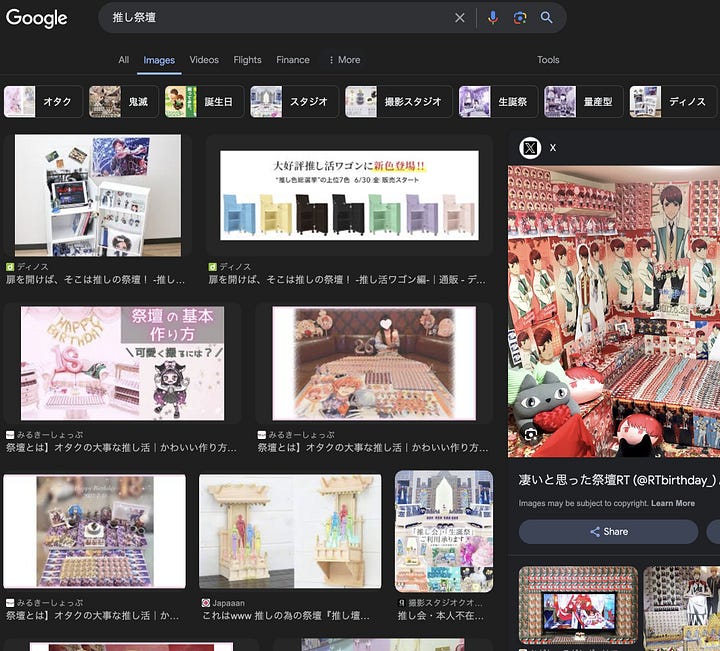Open ディノス link under white shelf image
This screenshot has width=720, height=651.
95,280
